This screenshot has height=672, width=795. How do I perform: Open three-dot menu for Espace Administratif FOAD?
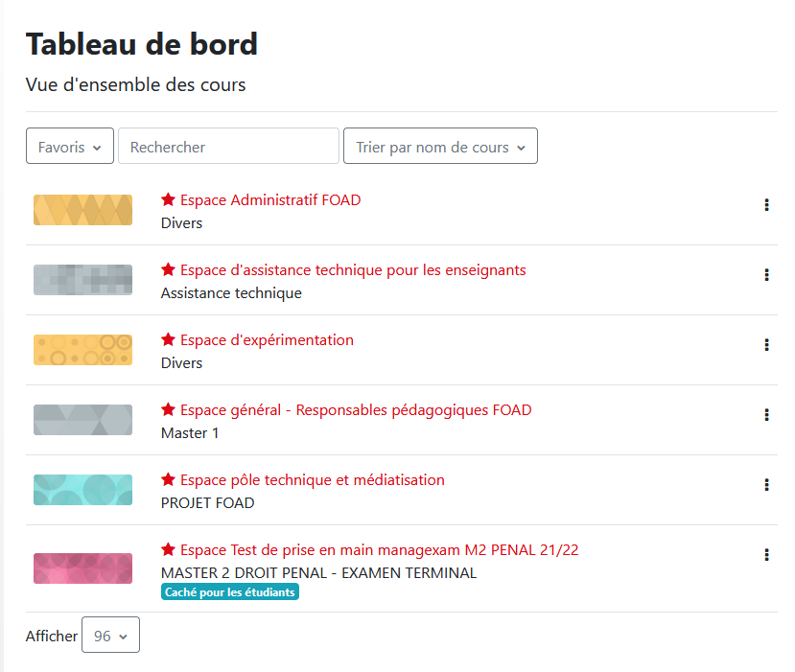[766, 205]
